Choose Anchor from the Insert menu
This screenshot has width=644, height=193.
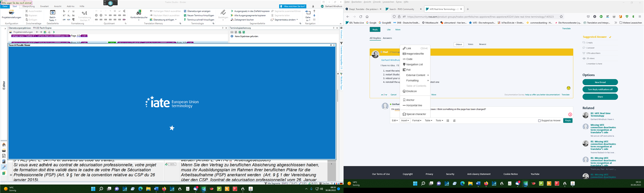(415, 100)
